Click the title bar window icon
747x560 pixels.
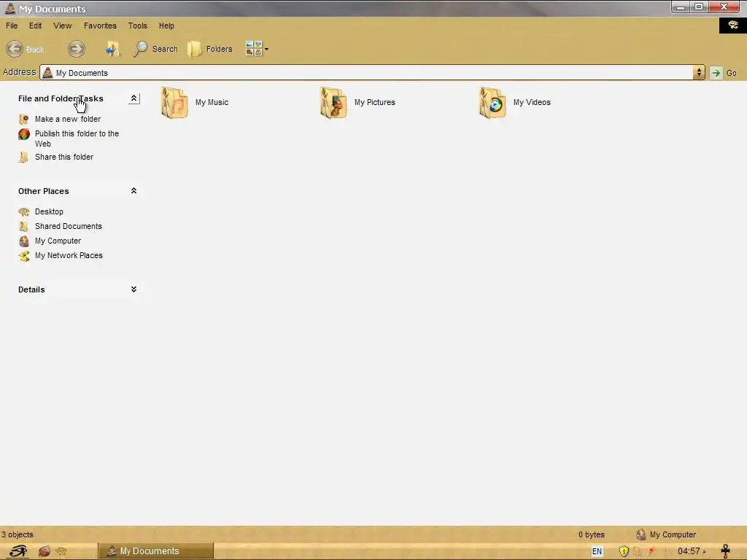[x=9, y=8]
